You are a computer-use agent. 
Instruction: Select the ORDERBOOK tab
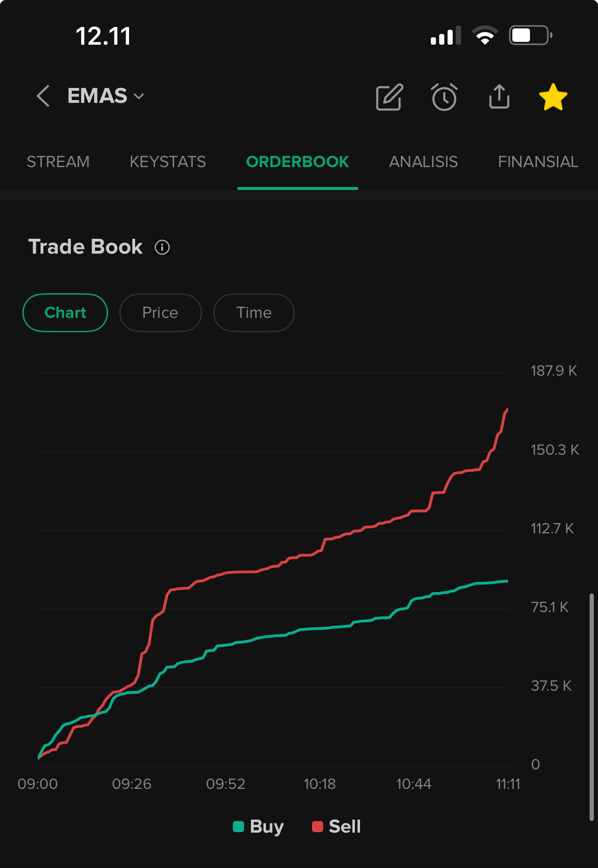pyautogui.click(x=298, y=162)
